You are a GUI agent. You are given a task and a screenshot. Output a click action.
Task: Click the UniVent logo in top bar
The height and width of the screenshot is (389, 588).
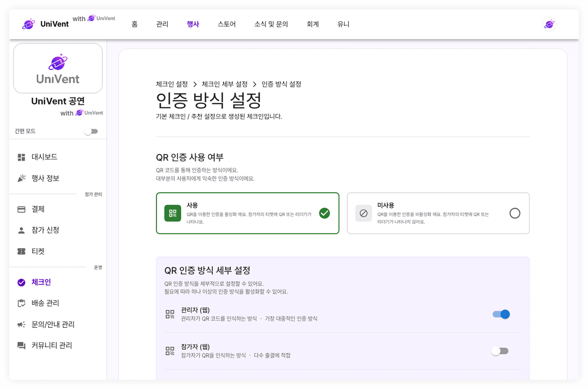coord(45,24)
